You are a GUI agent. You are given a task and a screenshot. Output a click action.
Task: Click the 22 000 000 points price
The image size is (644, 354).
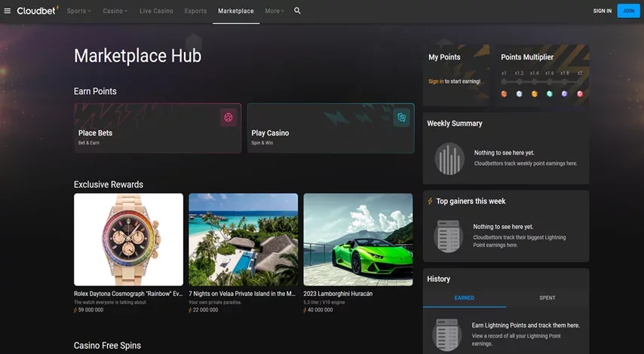pos(205,310)
